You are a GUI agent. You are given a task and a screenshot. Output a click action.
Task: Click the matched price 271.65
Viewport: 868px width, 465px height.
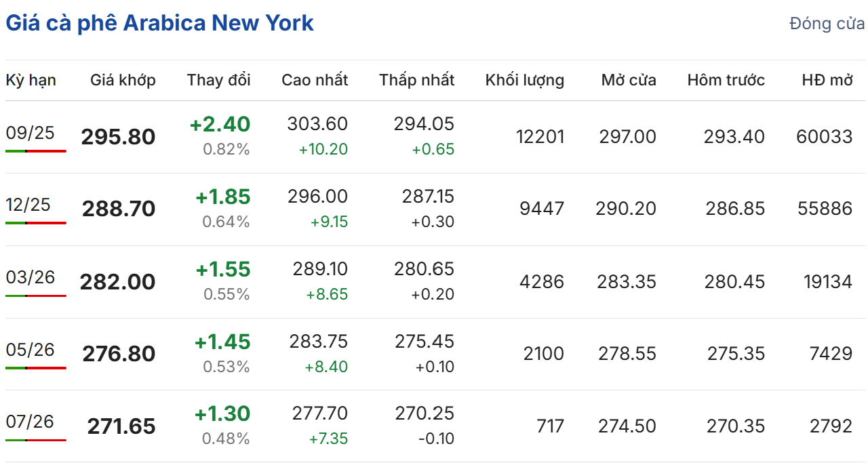point(121,426)
